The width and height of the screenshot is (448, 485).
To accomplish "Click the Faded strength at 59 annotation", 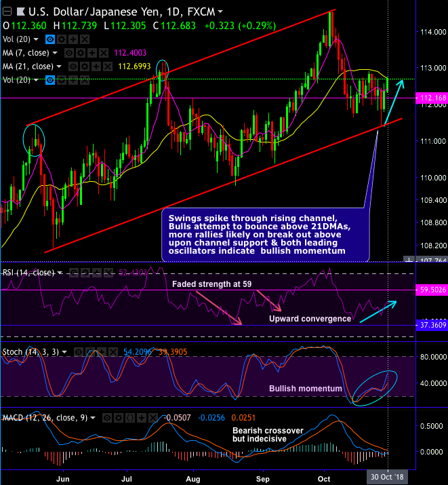I will (x=211, y=284).
